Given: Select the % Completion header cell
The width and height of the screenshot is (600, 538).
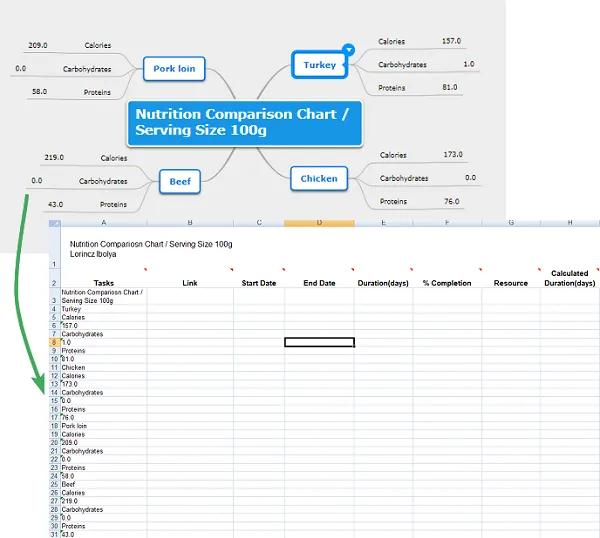Looking at the screenshot, I should pyautogui.click(x=446, y=283).
